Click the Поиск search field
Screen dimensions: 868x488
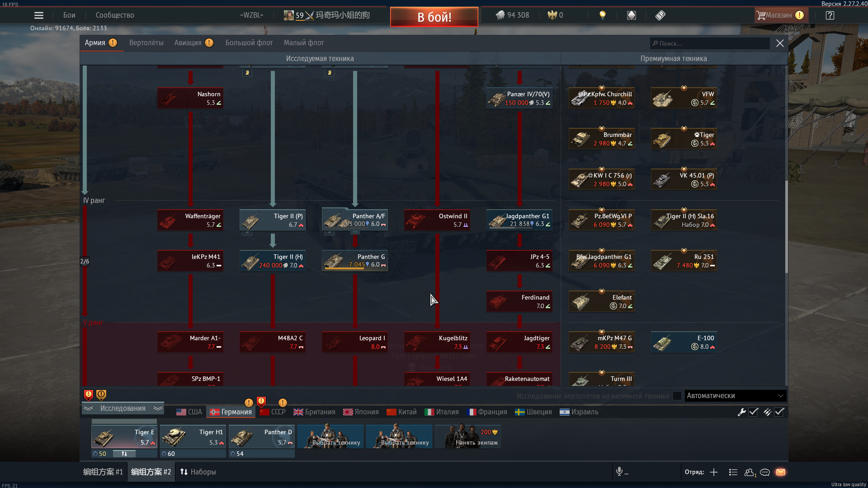point(710,43)
